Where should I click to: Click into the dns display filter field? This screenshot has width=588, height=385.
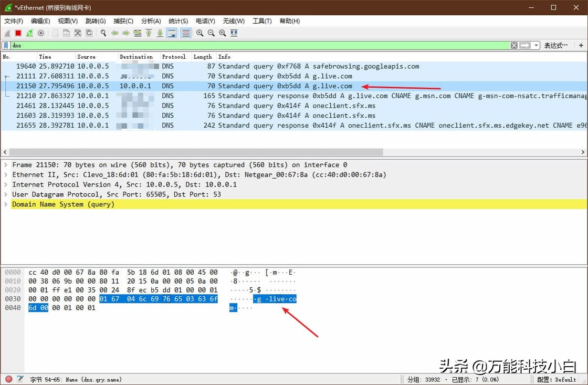[262, 46]
